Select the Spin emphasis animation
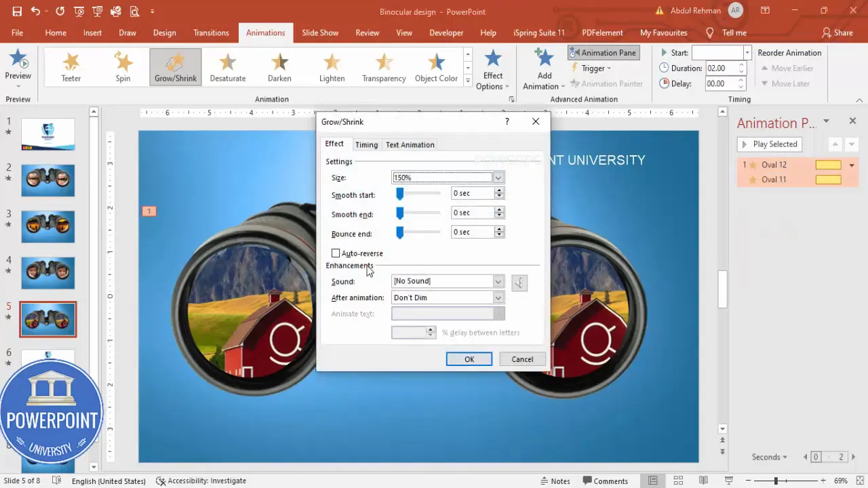This screenshot has height=488, width=868. (123, 67)
